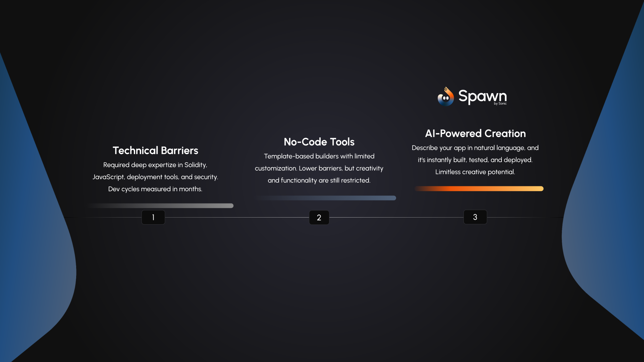Select timeline marker number 2
Image resolution: width=644 pixels, height=362 pixels.
point(319,218)
